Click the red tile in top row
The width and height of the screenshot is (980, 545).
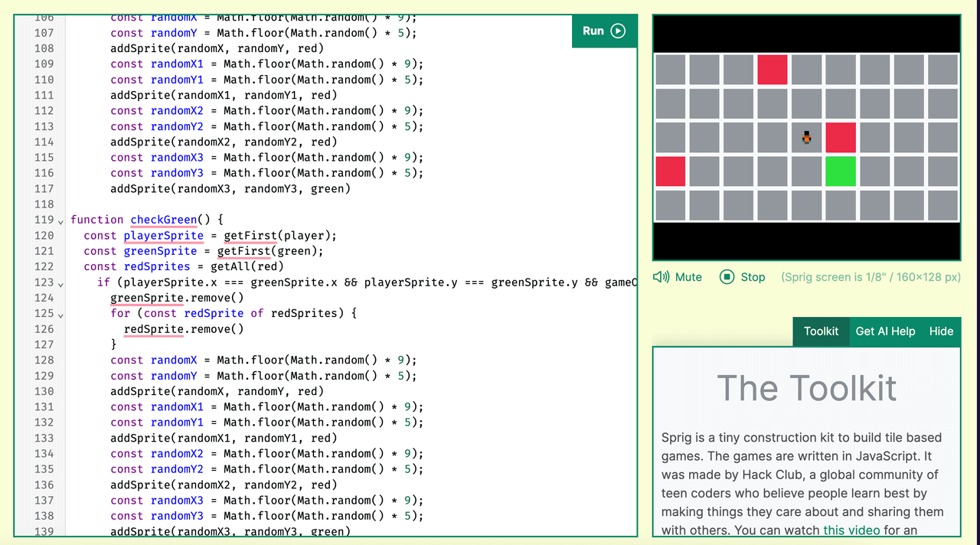tap(772, 70)
